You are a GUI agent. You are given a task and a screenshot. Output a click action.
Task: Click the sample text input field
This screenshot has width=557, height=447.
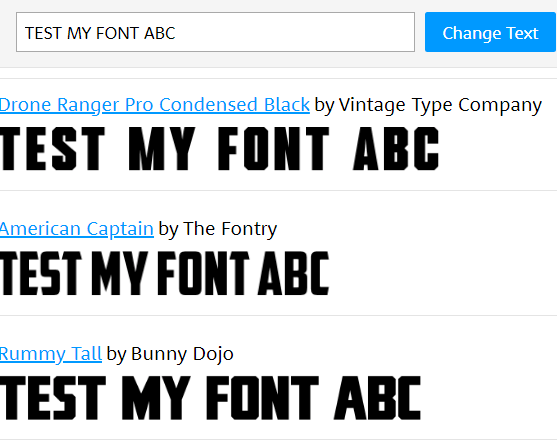[215, 32]
